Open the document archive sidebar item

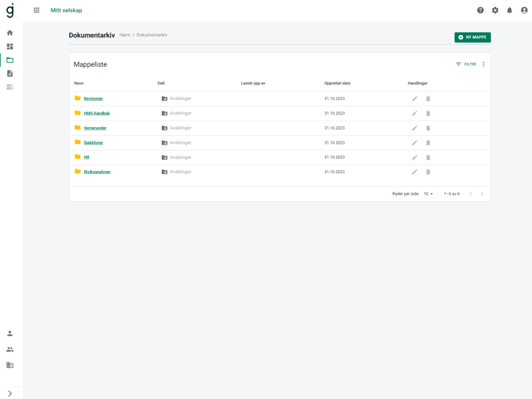[10, 60]
